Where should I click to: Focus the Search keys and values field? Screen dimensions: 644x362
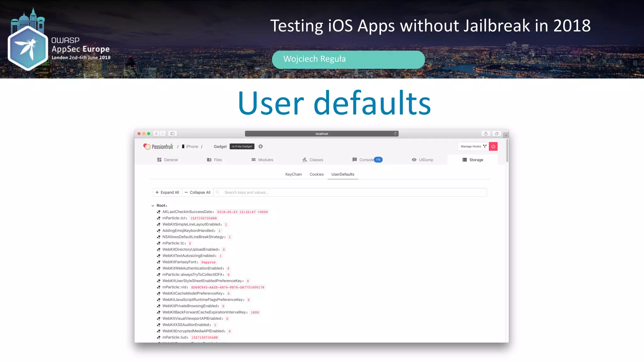[350, 192]
